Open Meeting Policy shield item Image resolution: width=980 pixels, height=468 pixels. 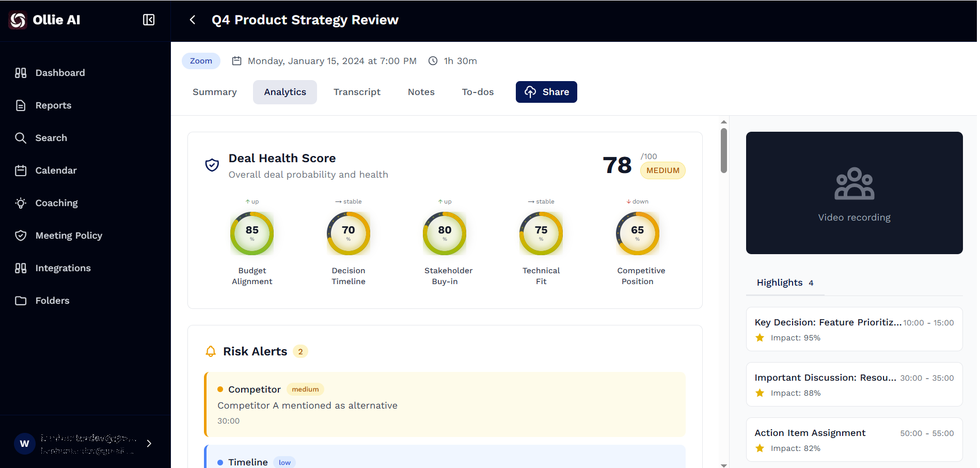click(x=21, y=236)
